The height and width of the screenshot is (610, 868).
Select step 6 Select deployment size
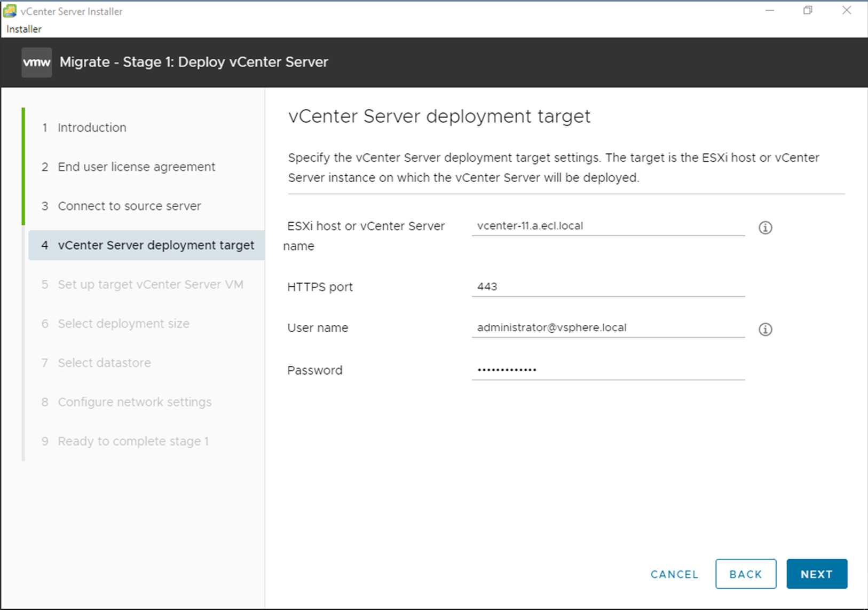115,324
